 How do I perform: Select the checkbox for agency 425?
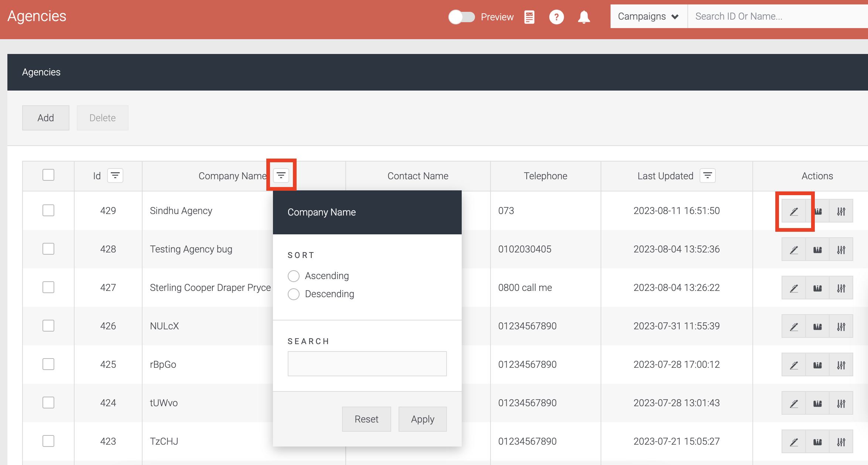[x=48, y=364]
